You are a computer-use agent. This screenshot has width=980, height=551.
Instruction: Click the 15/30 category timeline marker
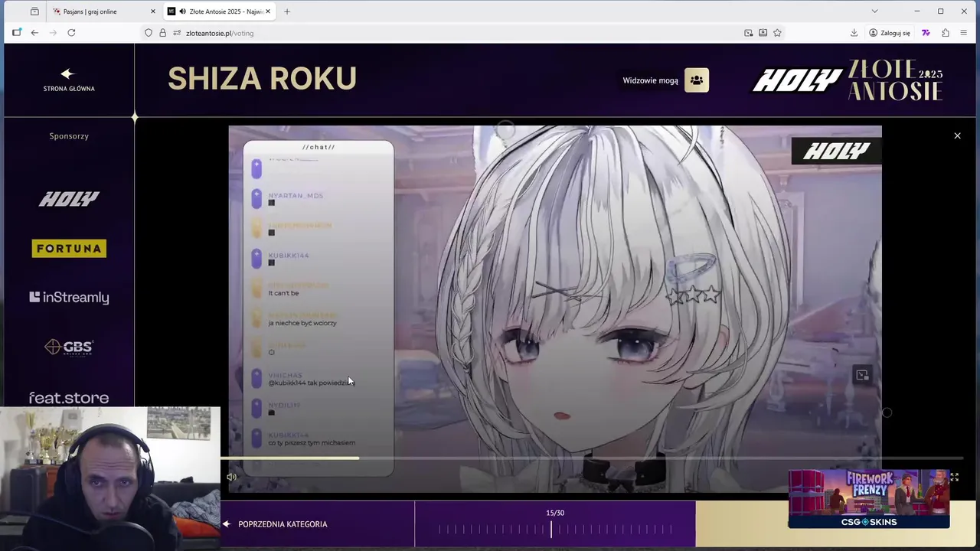(551, 529)
